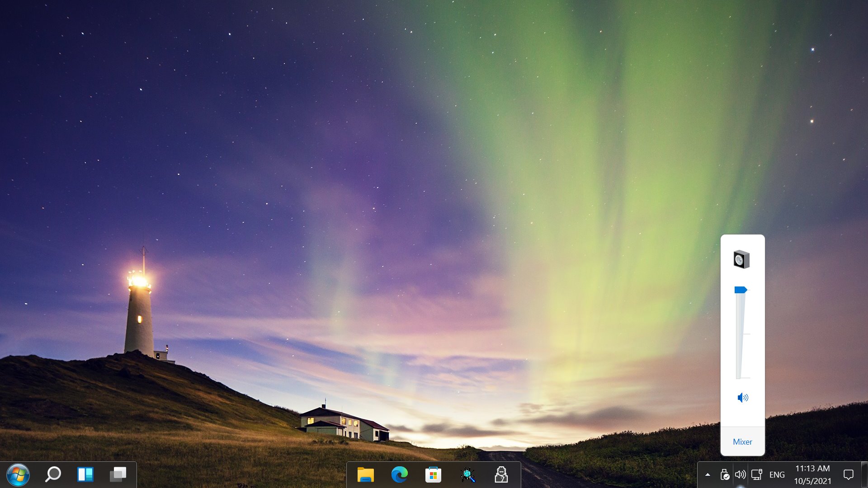
Task: Click the Safely Remove Hardware tray icon
Action: tap(725, 474)
